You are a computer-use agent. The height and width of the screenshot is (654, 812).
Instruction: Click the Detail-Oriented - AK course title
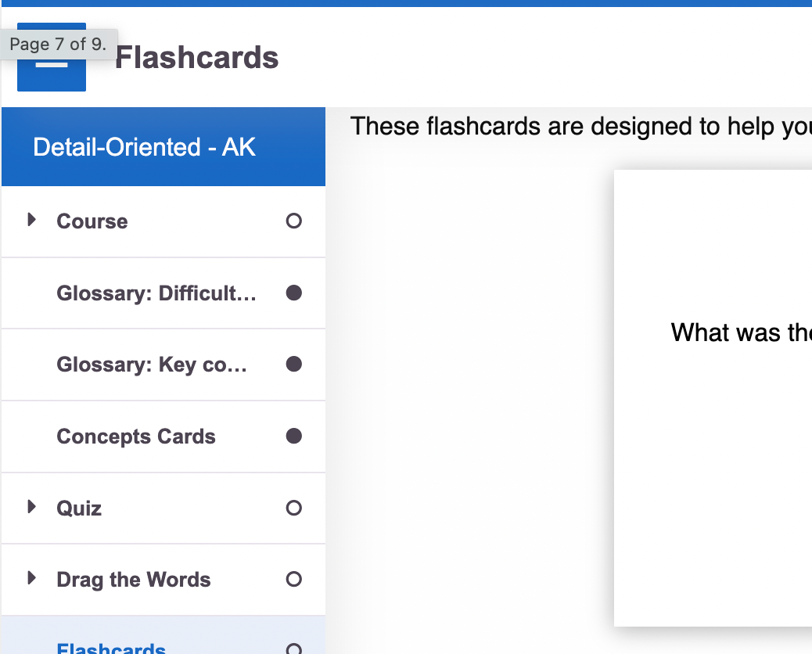[x=144, y=146]
